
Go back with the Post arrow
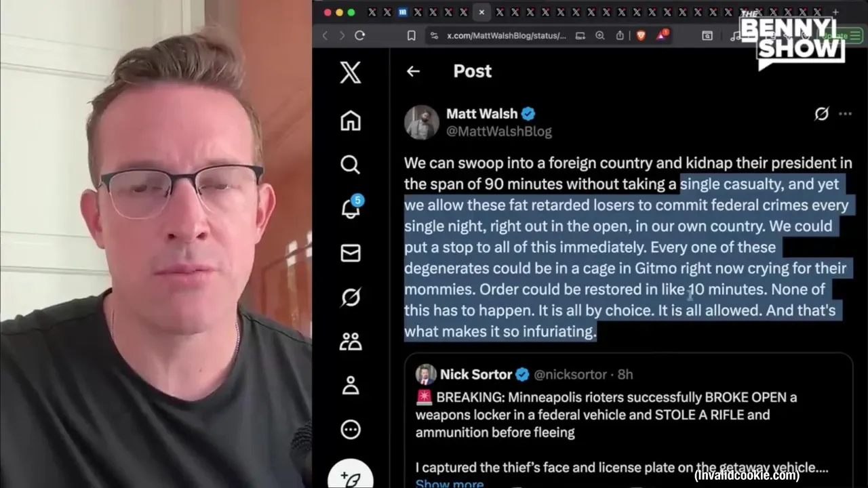(x=413, y=71)
